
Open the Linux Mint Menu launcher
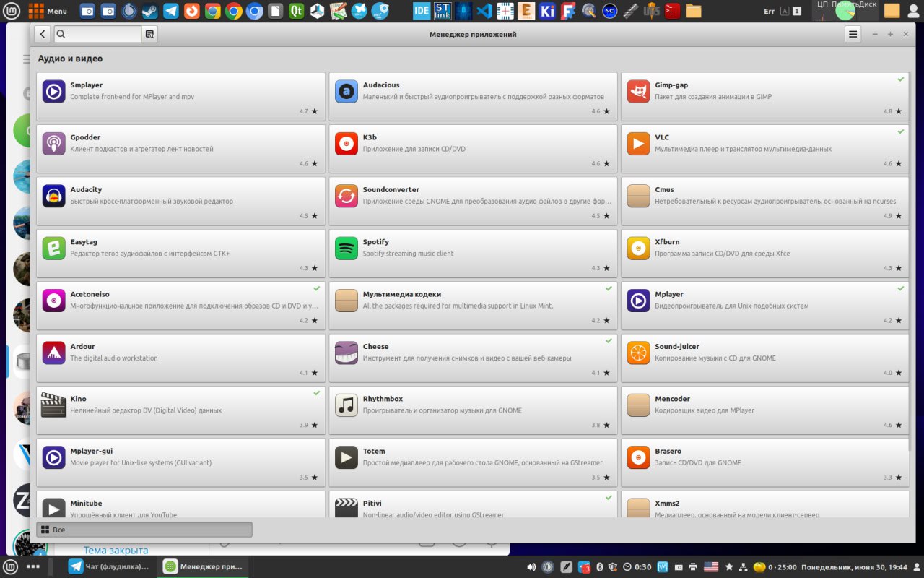48,11
